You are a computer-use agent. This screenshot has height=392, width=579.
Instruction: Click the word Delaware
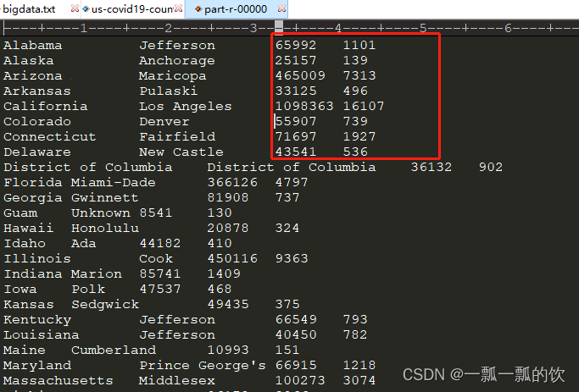(x=37, y=152)
